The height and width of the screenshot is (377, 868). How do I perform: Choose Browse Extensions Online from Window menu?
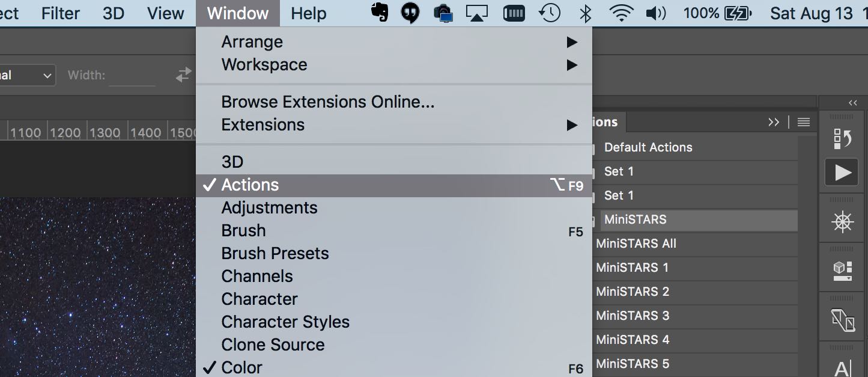point(393,102)
